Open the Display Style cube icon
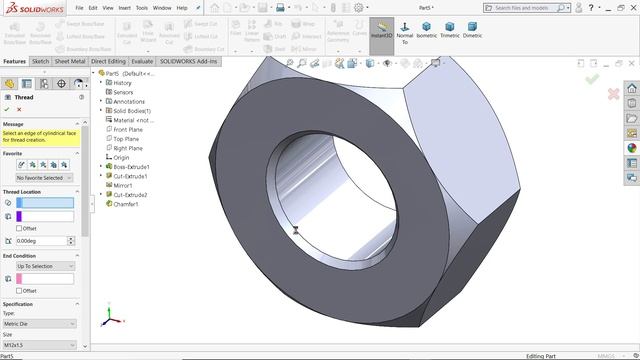 (370, 63)
